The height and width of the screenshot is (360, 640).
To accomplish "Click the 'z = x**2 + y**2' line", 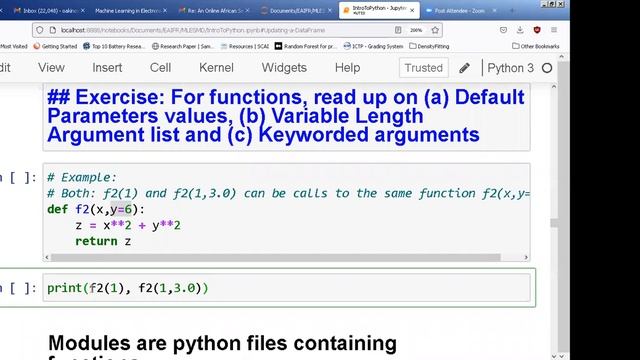I will click(x=128, y=225).
